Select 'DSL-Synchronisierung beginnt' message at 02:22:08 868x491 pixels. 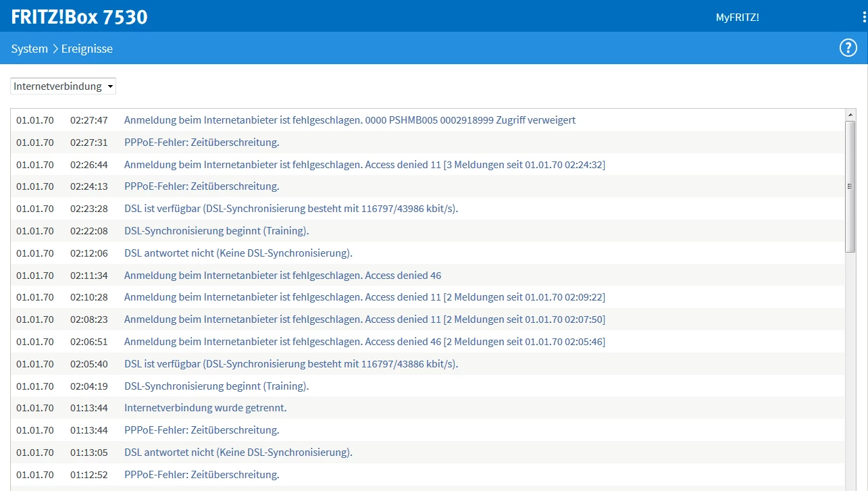[217, 231]
